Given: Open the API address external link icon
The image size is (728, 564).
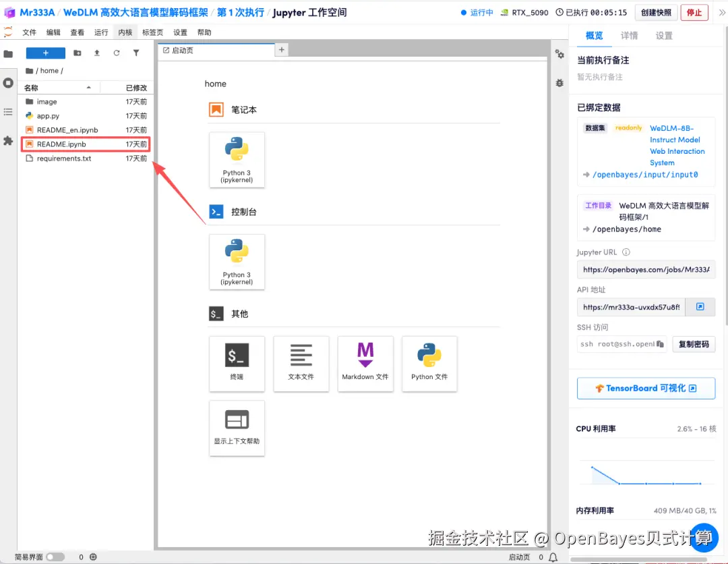Looking at the screenshot, I should coord(700,306).
